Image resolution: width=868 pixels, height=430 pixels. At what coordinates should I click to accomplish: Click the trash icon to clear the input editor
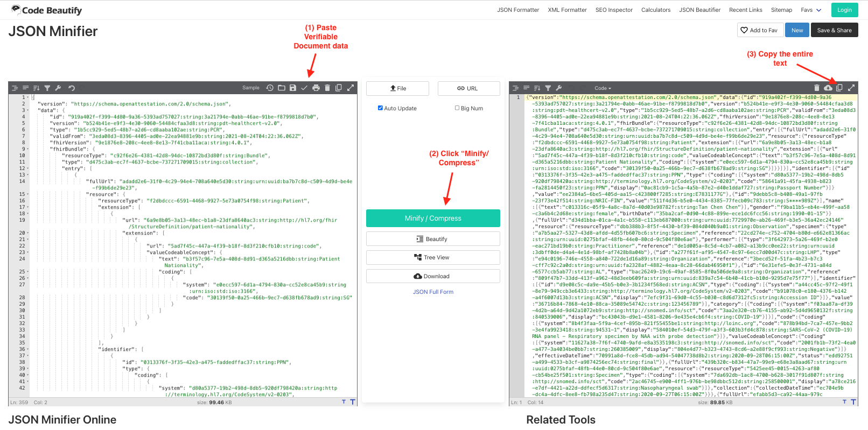[327, 88]
